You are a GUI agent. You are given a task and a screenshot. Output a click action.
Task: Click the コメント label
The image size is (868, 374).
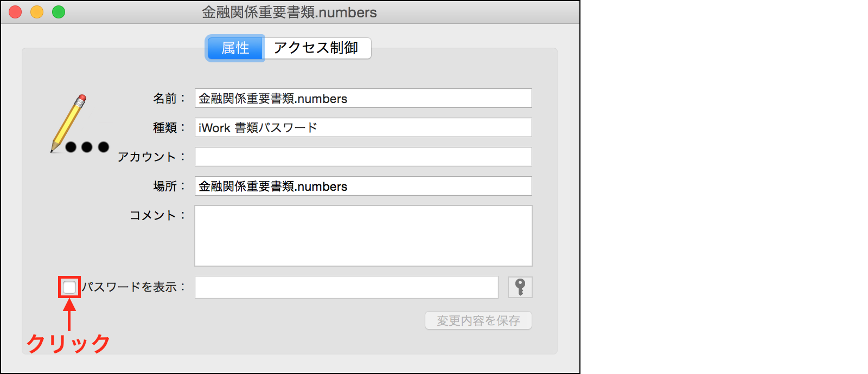(x=154, y=216)
